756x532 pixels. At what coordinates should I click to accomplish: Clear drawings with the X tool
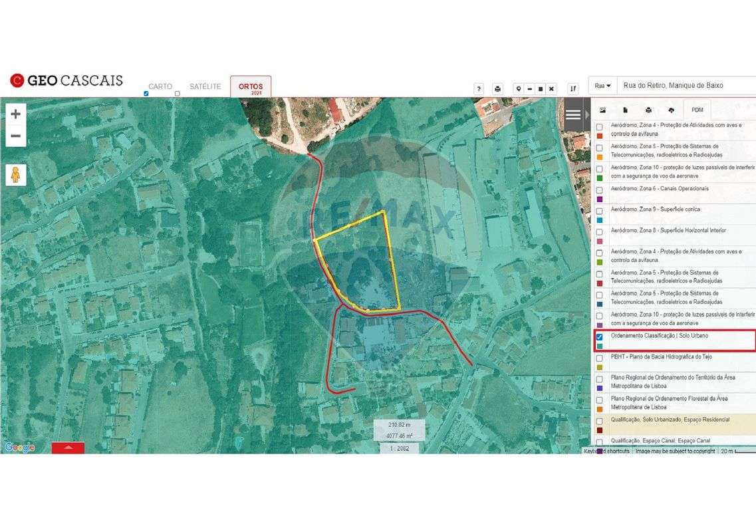tap(551, 88)
